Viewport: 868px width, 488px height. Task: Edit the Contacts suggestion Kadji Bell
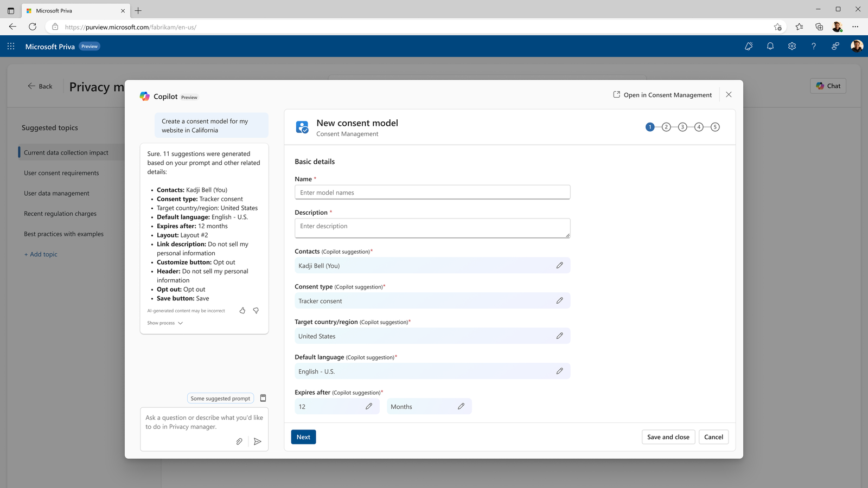coord(560,265)
